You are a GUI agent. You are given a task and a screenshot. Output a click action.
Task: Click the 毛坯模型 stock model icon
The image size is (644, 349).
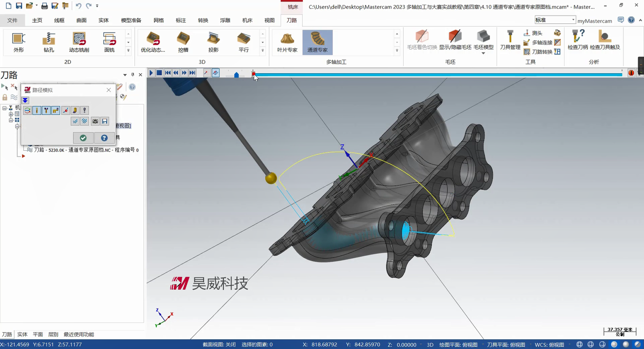click(483, 40)
